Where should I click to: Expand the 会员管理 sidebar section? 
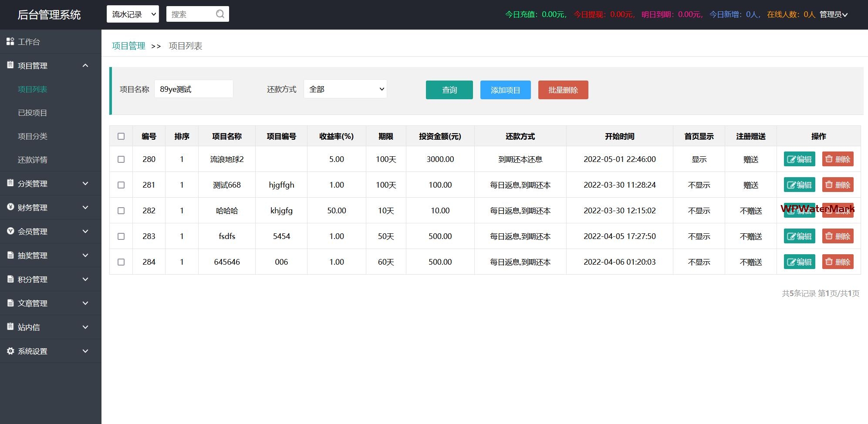50,232
